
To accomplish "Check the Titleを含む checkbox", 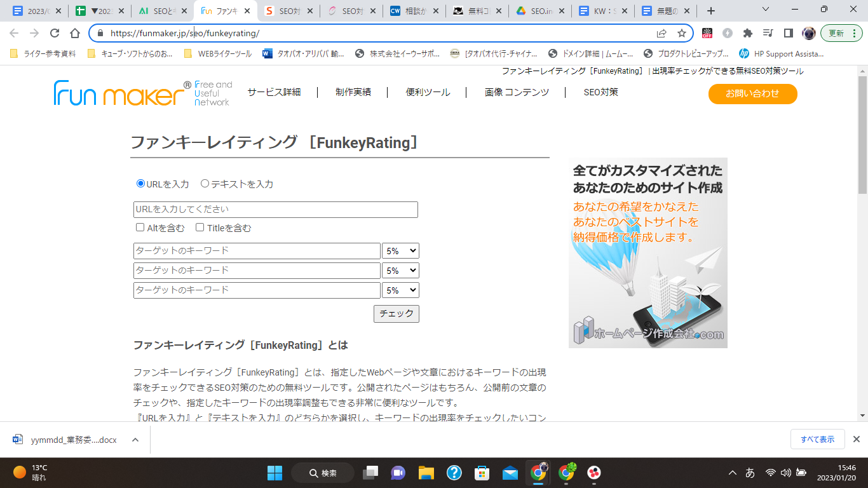I will [x=200, y=227].
